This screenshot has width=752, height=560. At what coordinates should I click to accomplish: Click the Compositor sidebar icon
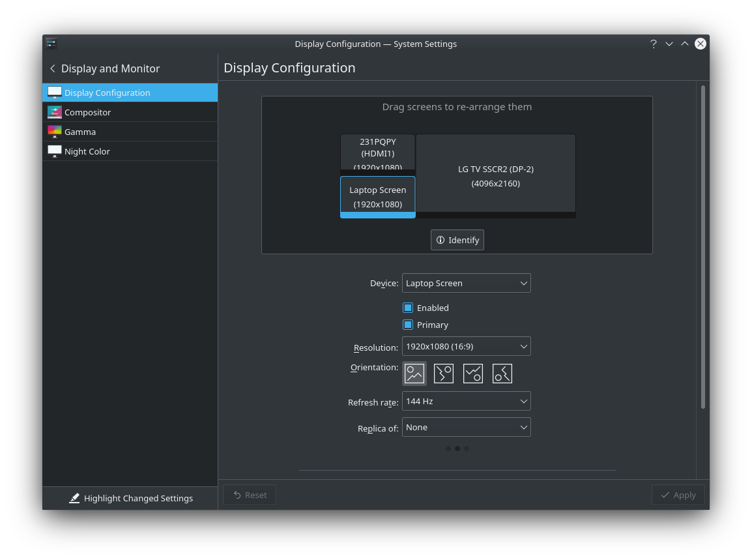[x=55, y=112]
